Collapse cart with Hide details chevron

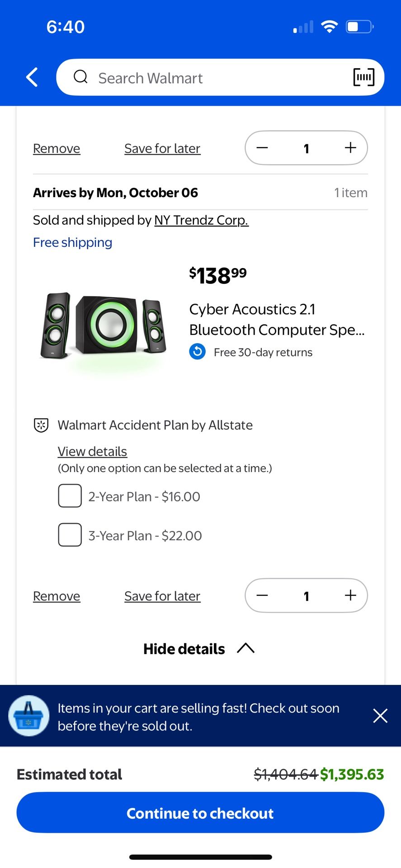(x=245, y=648)
